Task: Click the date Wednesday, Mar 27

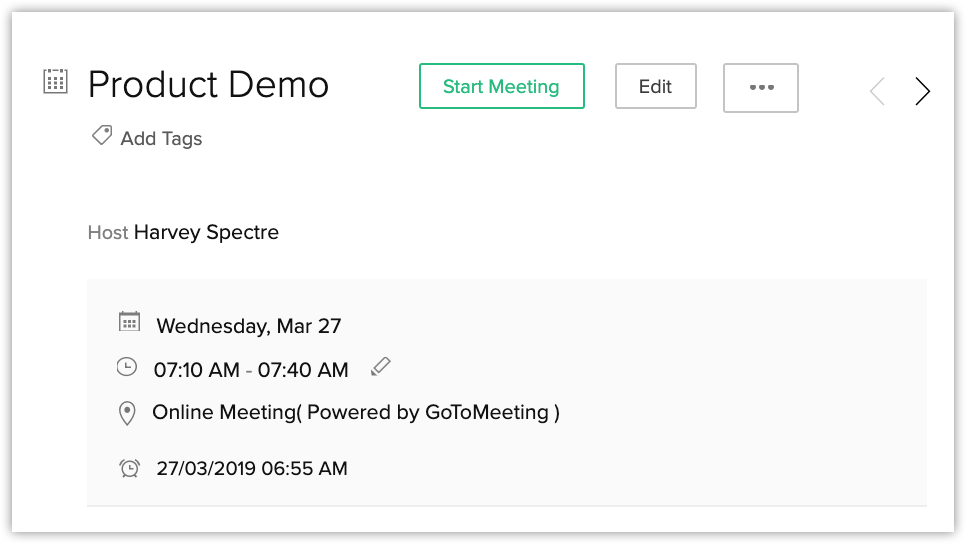Action: (x=249, y=326)
